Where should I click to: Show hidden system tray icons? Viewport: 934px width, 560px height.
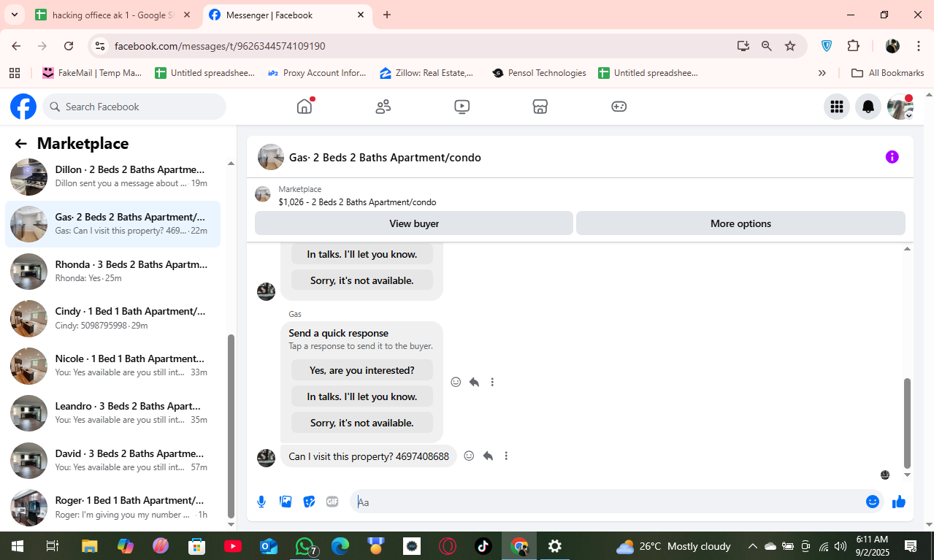(752, 546)
